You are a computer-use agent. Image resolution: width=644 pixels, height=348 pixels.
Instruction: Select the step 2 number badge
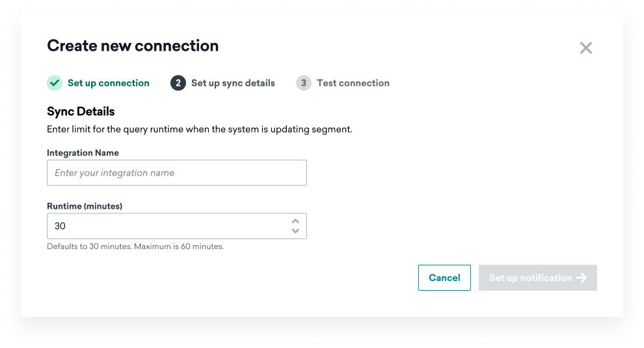tap(178, 83)
